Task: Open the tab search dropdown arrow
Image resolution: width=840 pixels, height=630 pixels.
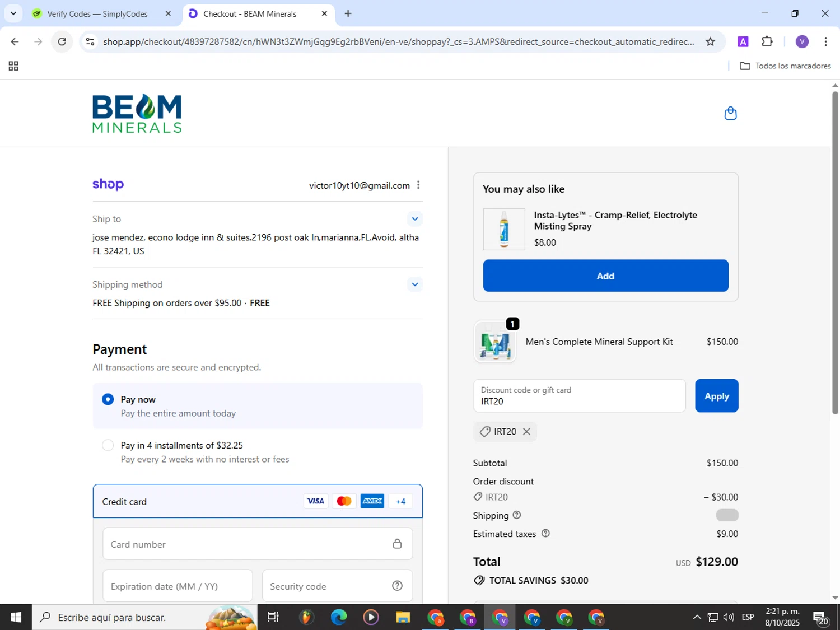Action: 13,13
